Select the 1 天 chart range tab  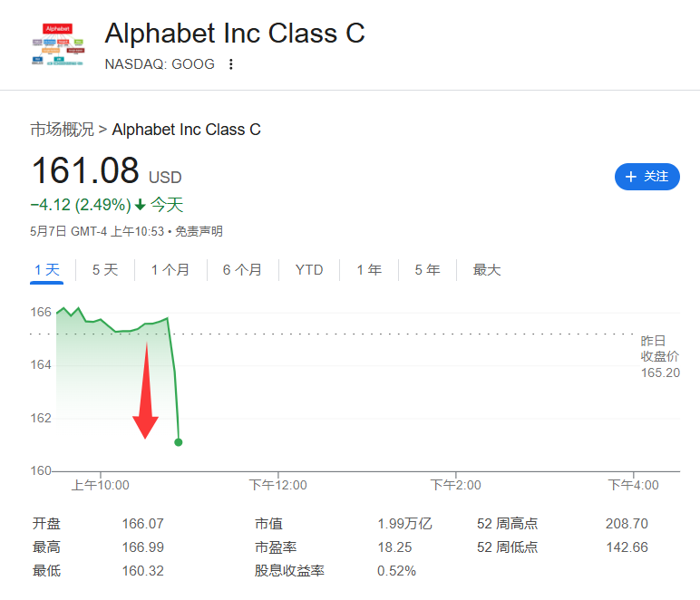[47, 270]
